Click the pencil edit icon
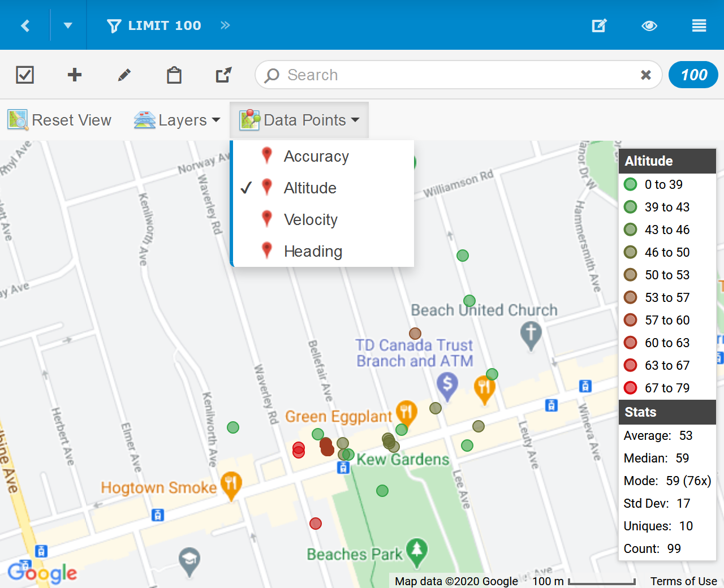 click(x=124, y=75)
